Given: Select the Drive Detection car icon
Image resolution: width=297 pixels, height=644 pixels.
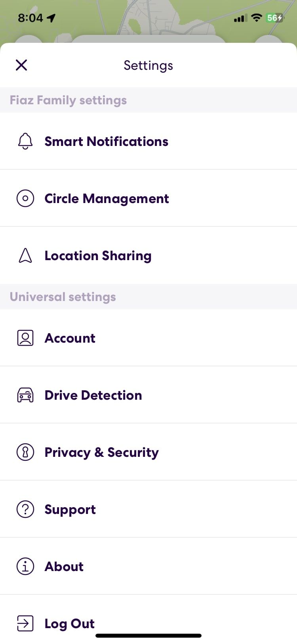Looking at the screenshot, I should tap(25, 395).
